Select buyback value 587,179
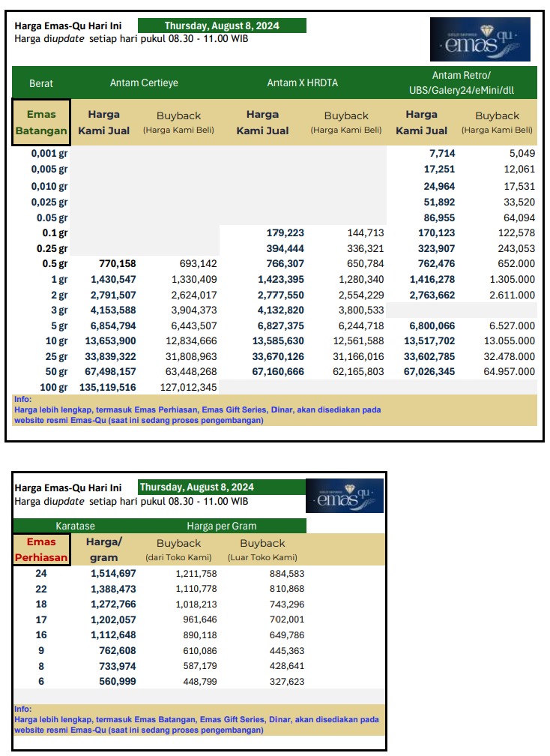Image resolution: width=550 pixels, height=756 pixels. [x=200, y=666]
